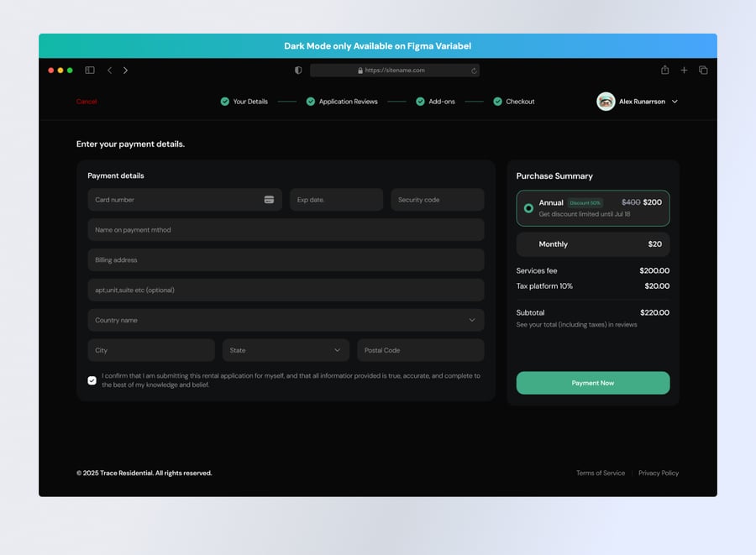The height and width of the screenshot is (555, 756).
Task: Open a new tab with plus icon
Action: click(684, 71)
